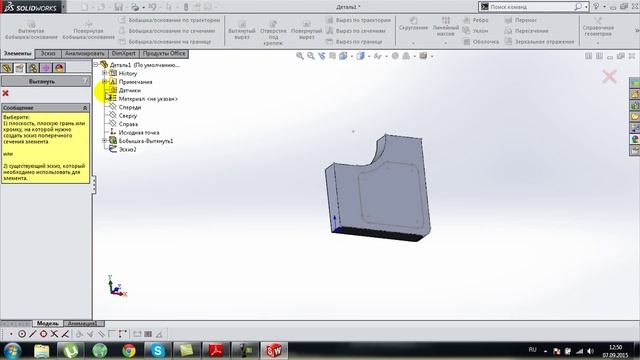Screen dimensions: 640x360
Task: Expand the Бобышка-Вытянуть1 feature node
Action: (x=104, y=140)
